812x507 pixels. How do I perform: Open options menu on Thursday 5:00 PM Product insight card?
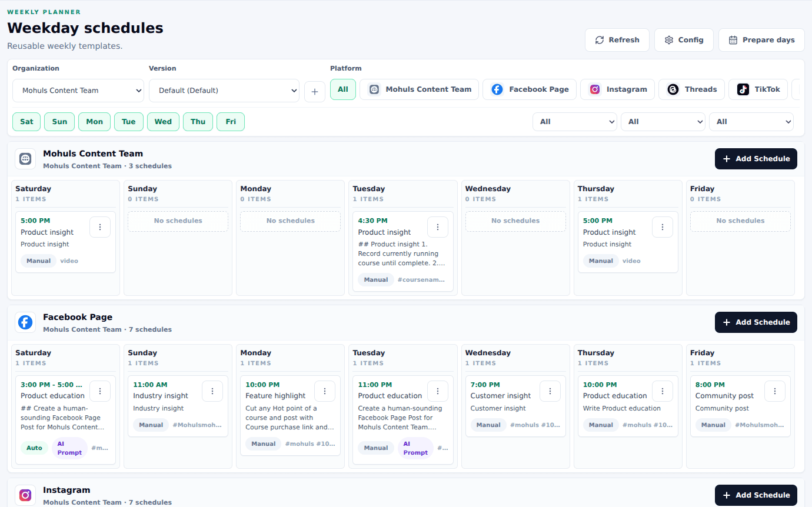pyautogui.click(x=663, y=226)
